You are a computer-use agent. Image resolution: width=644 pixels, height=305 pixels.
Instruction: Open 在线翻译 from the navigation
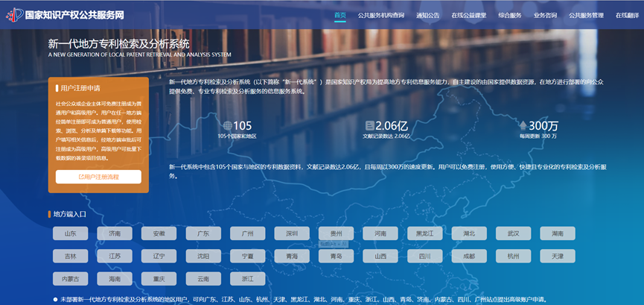coord(627,16)
